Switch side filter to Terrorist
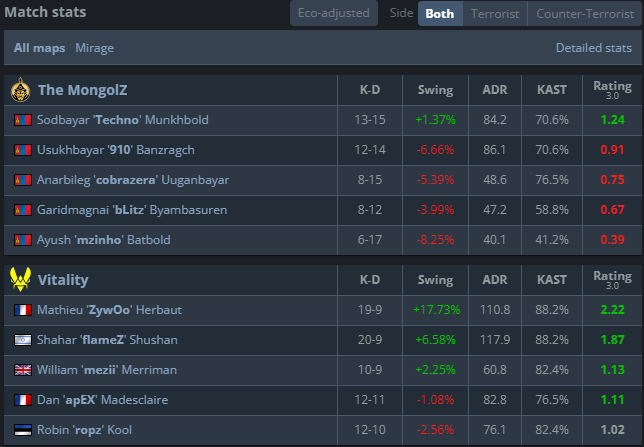644x447 pixels. tap(494, 14)
